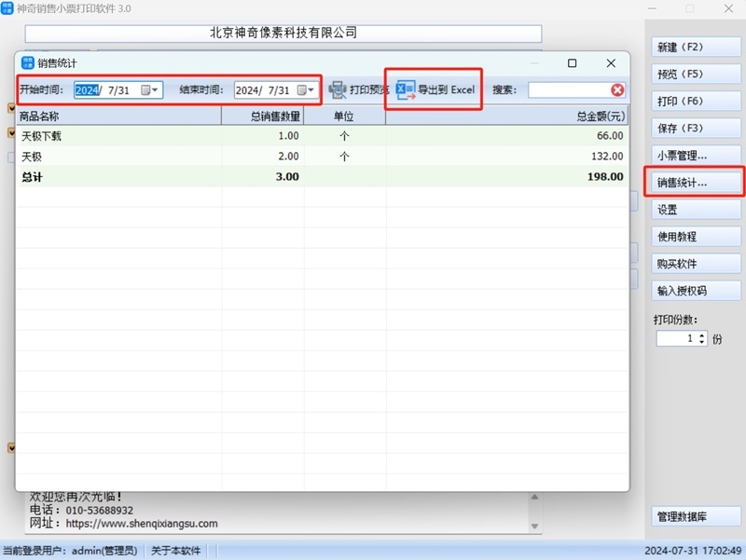
Task: Sort by 商品名称 column header
Action: point(119,116)
